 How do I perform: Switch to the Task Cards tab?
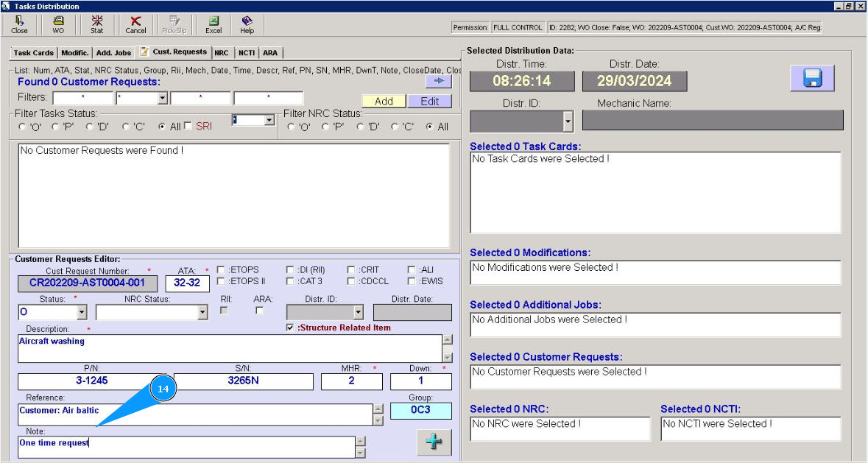pos(33,53)
